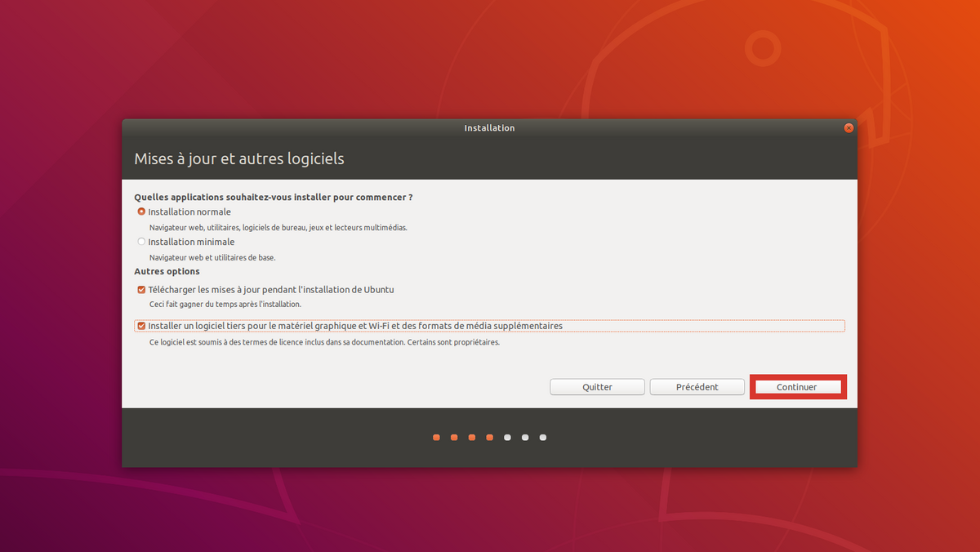Click the 'Ce logiciel est soumis' license note
This screenshot has height=552, width=980.
323,342
